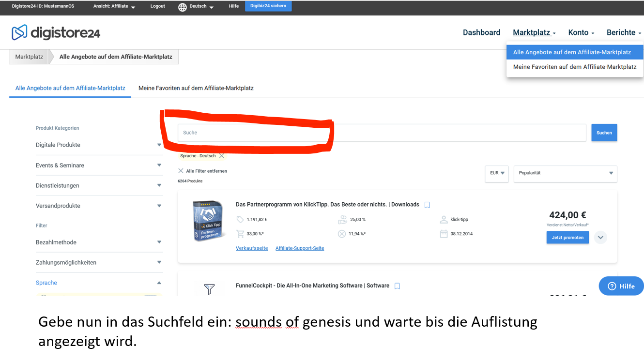This screenshot has width=644, height=362.
Task: Click the Digistore24 logo
Action: [56, 32]
